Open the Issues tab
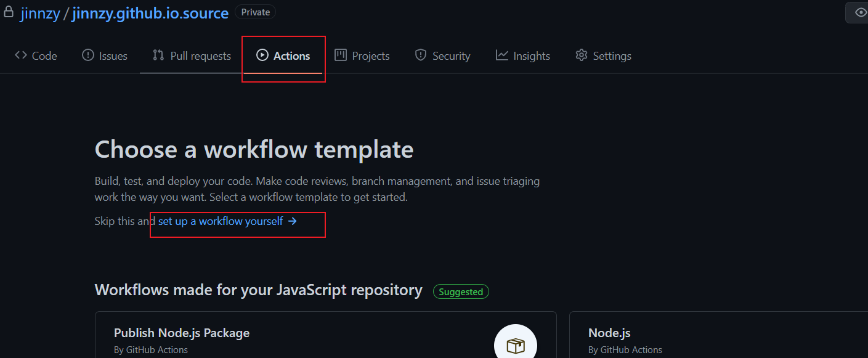Viewport: 868px width, 358px height. pyautogui.click(x=113, y=56)
